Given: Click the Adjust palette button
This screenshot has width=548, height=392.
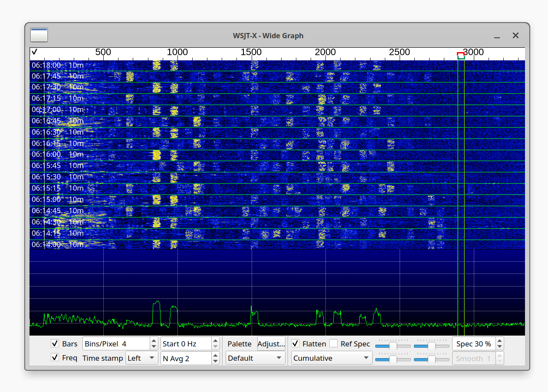Looking at the screenshot, I should 271,343.
